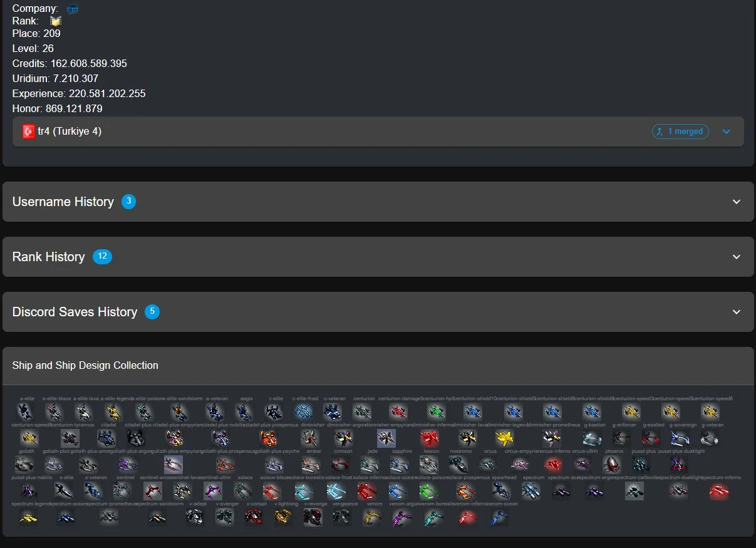Select the yellow spectrum-legend ship icon
This screenshot has width=756, height=548.
pos(27,518)
